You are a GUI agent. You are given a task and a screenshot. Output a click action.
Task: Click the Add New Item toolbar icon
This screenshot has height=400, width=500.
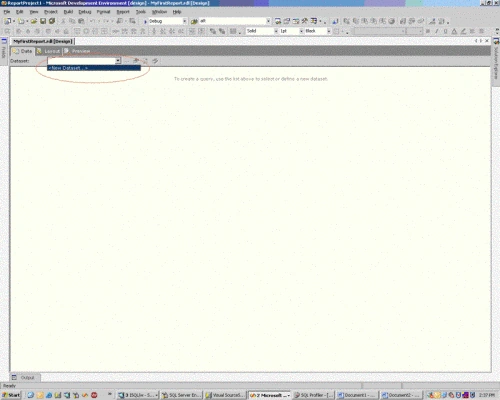(21, 21)
